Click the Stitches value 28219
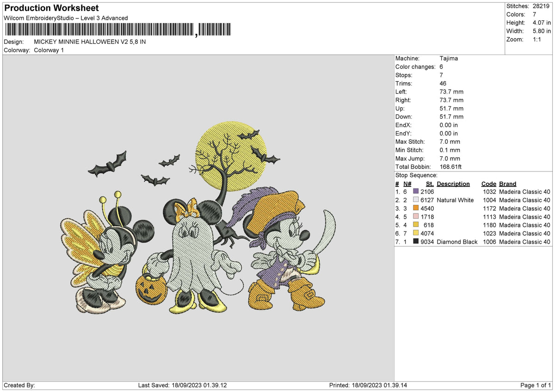 pyautogui.click(x=542, y=6)
